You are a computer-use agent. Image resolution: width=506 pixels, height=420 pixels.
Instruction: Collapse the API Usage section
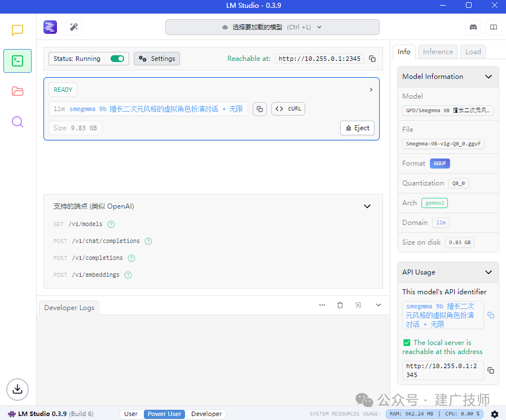[489, 272]
